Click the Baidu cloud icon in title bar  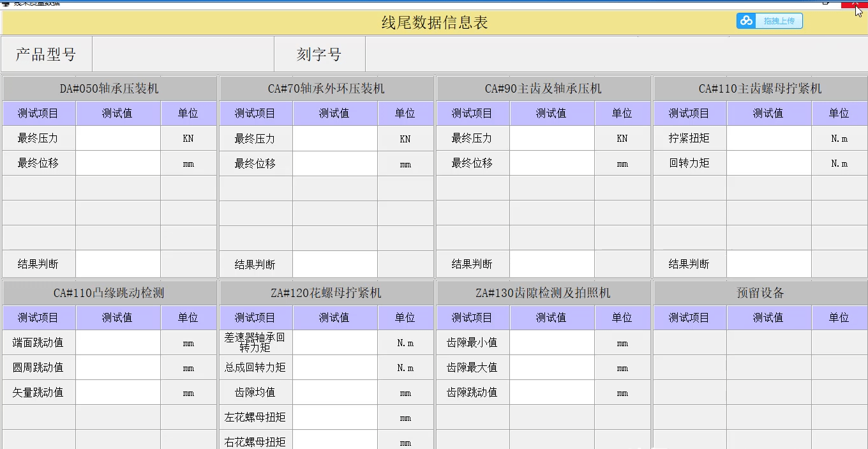746,21
